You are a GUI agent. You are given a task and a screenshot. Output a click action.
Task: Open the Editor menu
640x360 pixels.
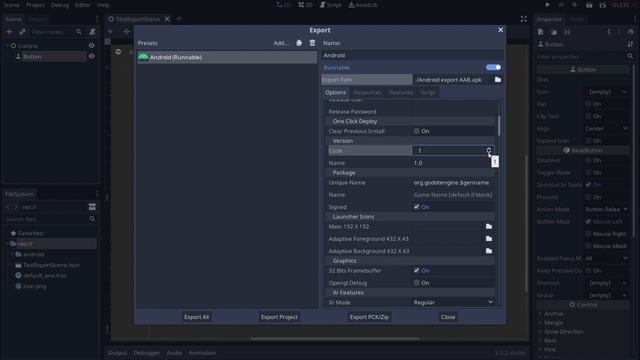(82, 5)
